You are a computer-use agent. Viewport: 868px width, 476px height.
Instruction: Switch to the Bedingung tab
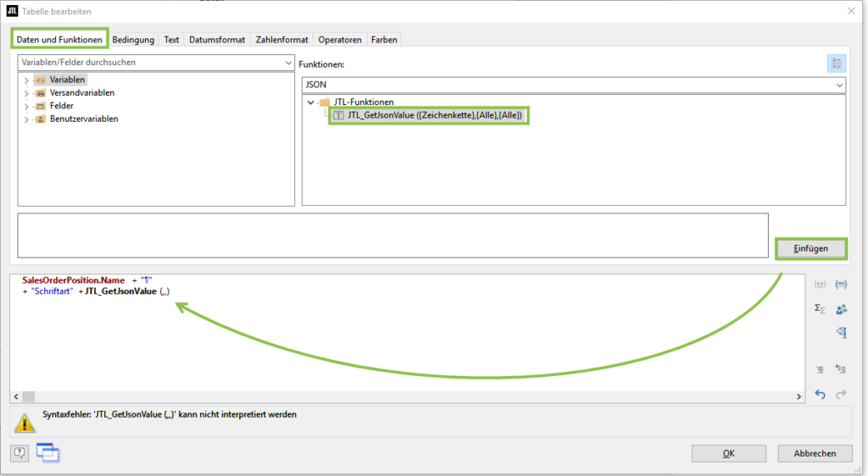133,40
